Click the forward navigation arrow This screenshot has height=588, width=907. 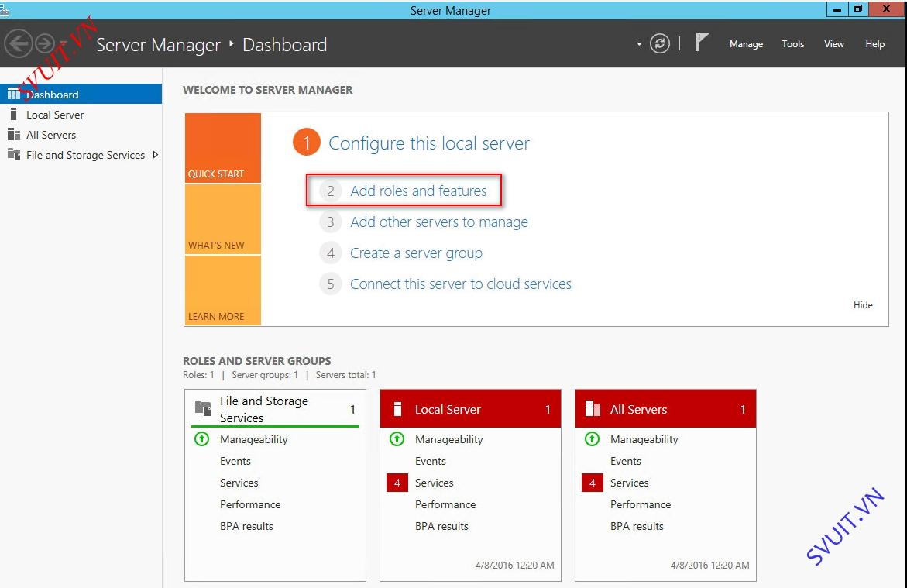pyautogui.click(x=45, y=43)
